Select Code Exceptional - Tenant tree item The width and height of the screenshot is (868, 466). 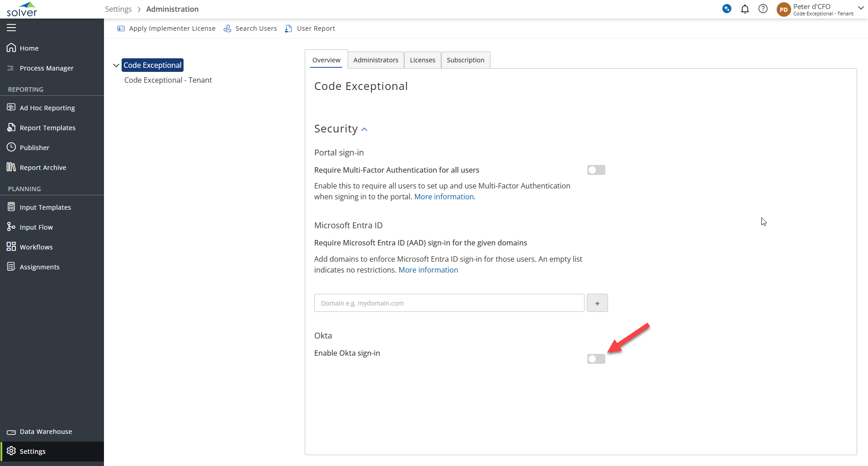tap(168, 80)
